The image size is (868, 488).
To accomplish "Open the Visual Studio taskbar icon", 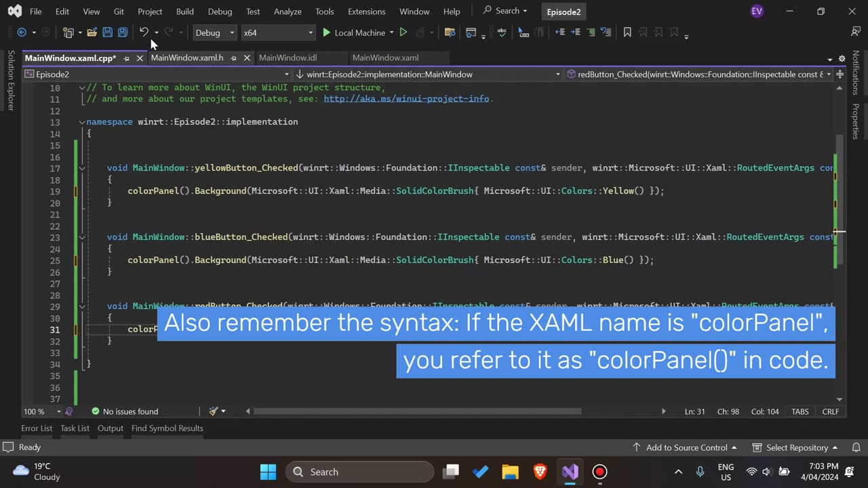I will point(570,472).
